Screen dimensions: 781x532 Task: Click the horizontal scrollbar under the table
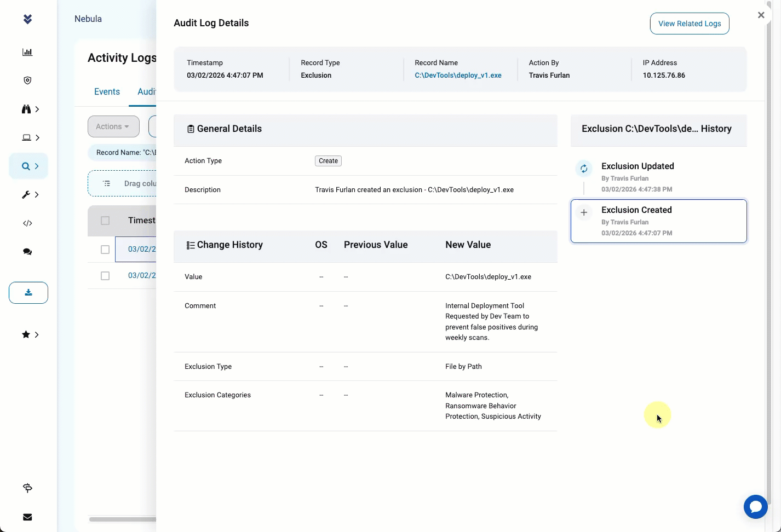(123, 519)
